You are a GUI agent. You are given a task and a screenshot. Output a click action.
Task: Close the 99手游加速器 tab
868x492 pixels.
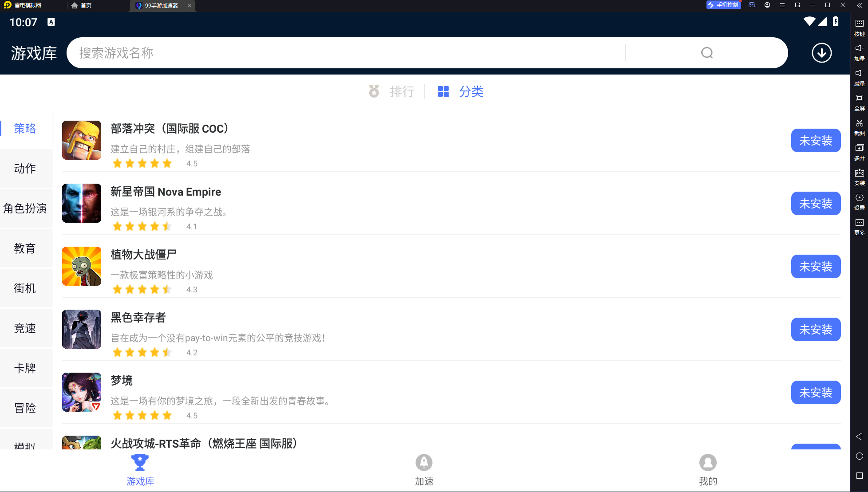pos(189,5)
